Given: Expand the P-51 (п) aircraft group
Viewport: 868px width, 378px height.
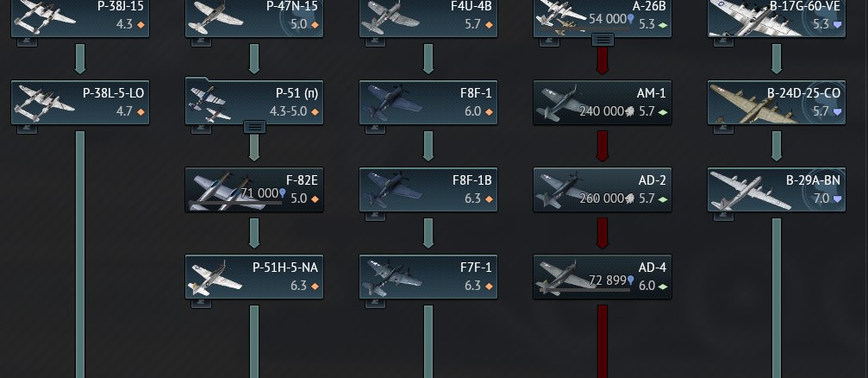Looking at the screenshot, I should (x=254, y=127).
